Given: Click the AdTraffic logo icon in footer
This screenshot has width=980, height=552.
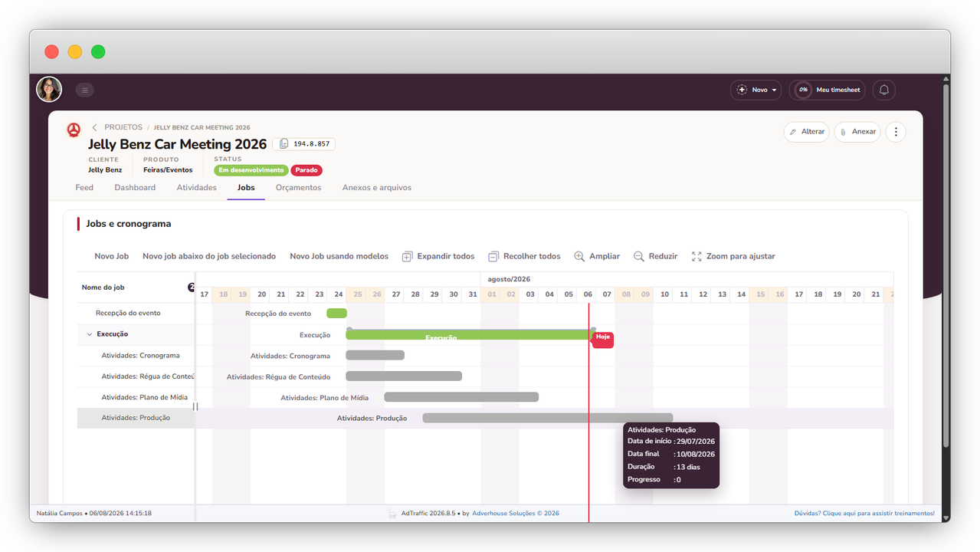Looking at the screenshot, I should click(392, 514).
